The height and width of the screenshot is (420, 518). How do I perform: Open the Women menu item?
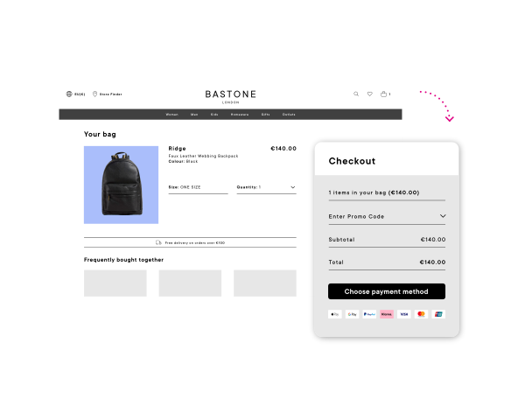tap(171, 115)
